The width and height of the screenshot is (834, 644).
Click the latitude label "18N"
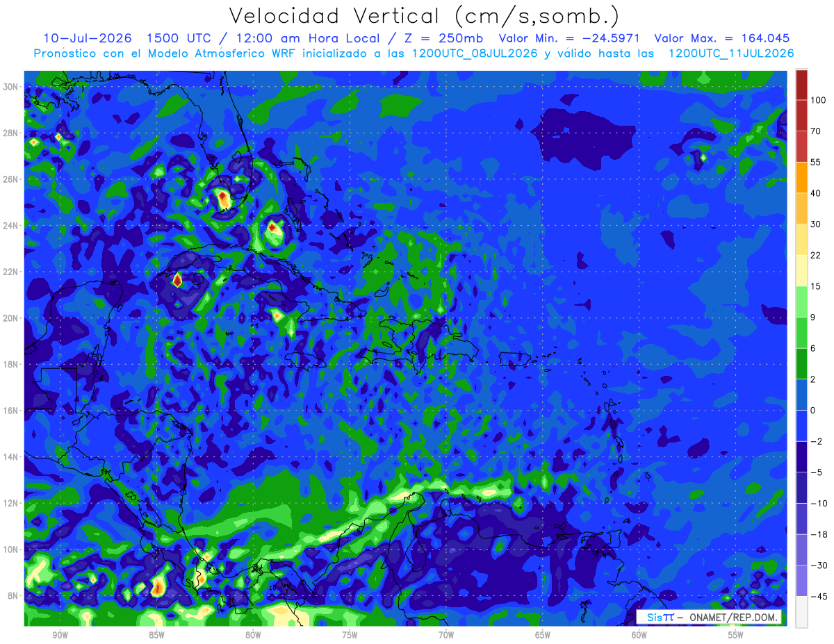(x=11, y=364)
